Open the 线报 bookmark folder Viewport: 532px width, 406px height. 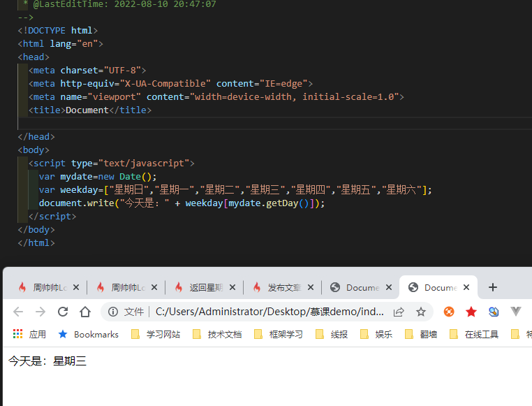point(332,334)
